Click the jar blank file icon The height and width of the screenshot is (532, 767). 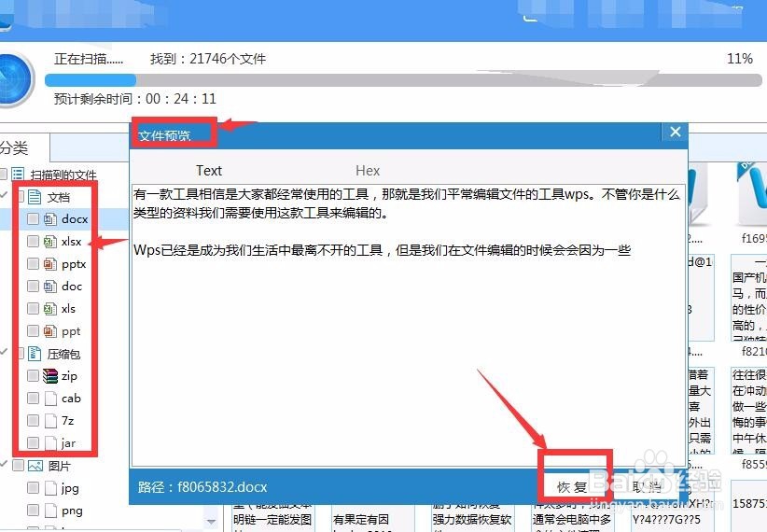[50, 443]
